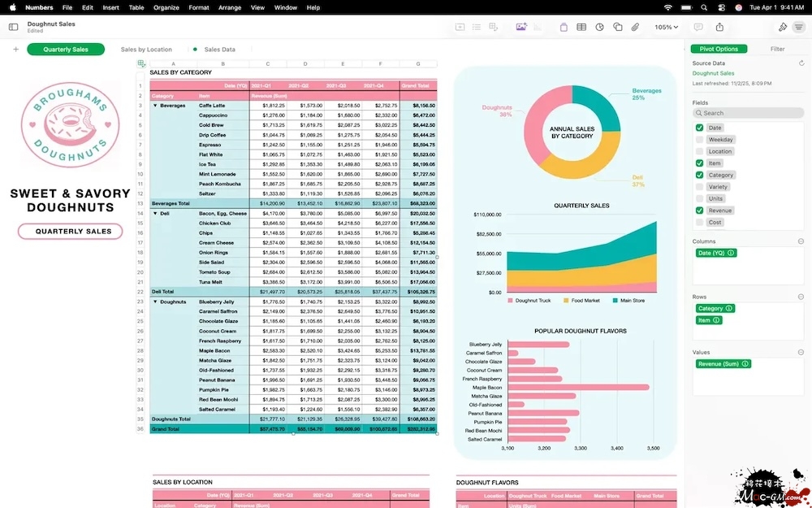
Task: Click the pivot table refresh icon
Action: [801, 63]
